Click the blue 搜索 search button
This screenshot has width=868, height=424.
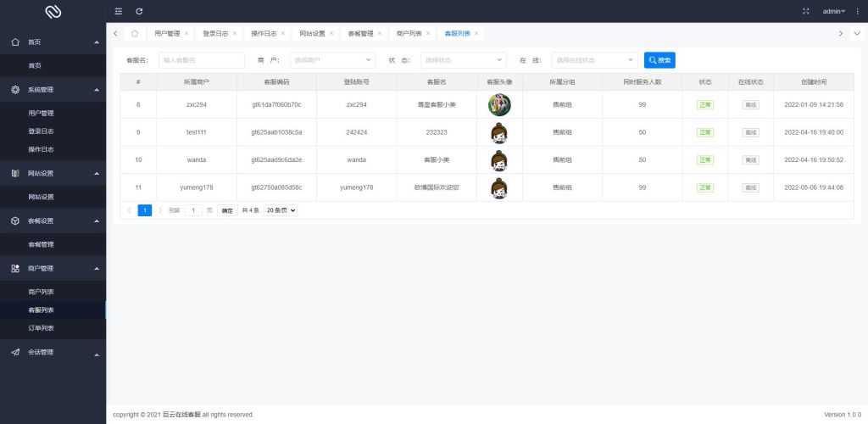pyautogui.click(x=659, y=60)
